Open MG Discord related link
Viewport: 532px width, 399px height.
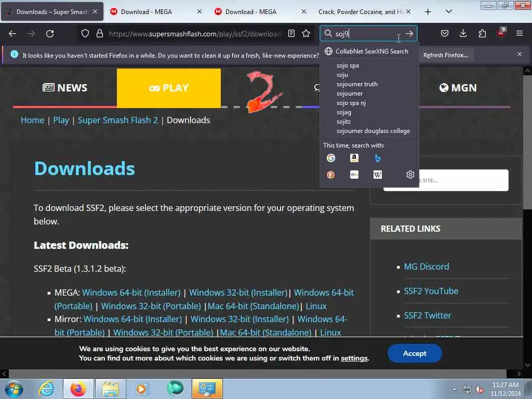click(x=427, y=267)
